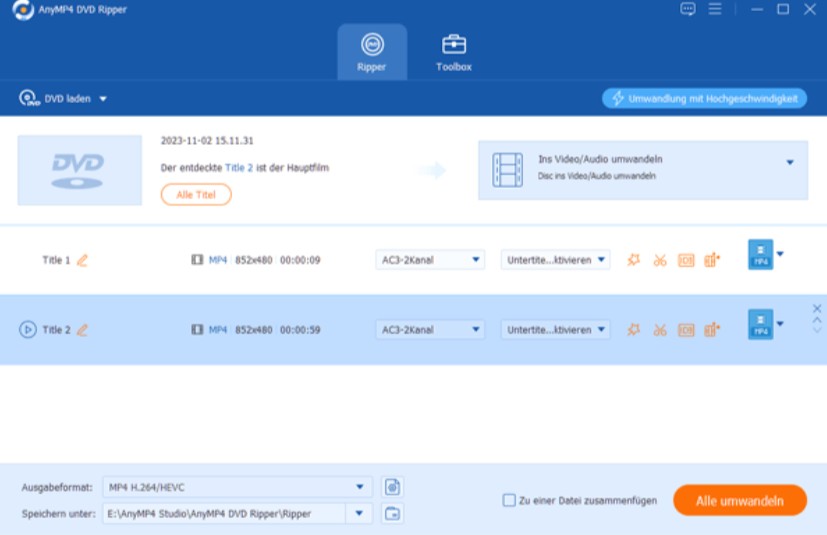Viewport: 827px width, 535px height.
Task: Click the film icon beside MP4 in the Title 2 row
Action: click(x=197, y=330)
